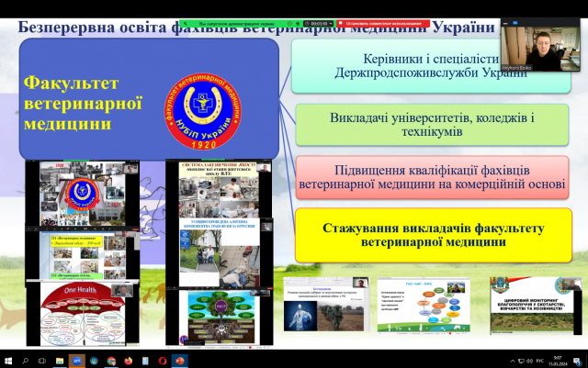The height and width of the screenshot is (368, 588).
Task: Open Opera browser from the taskbar
Action: (x=164, y=361)
